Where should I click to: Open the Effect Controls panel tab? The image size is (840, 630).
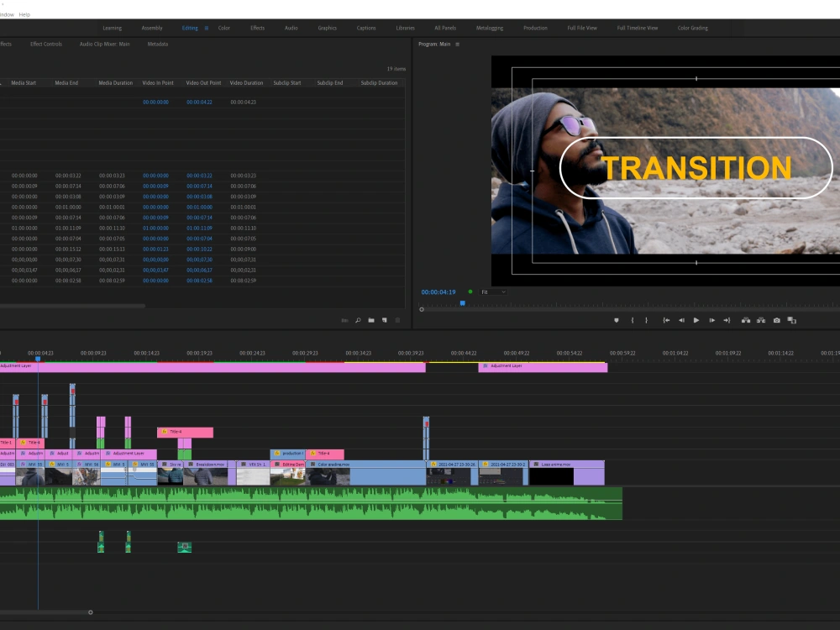click(46, 44)
